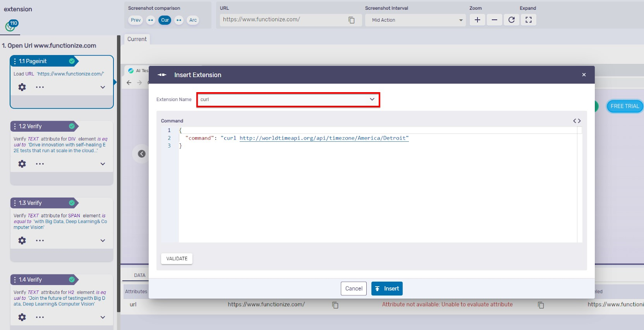Open settings gear for step 1.4 Verify
Viewport: 644px width, 330px height.
point(22,317)
